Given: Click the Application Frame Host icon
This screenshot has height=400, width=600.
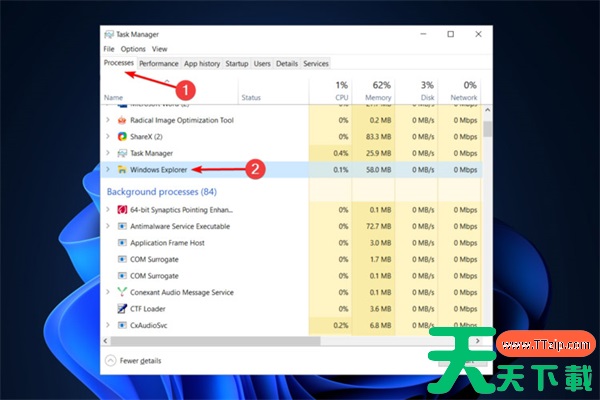Looking at the screenshot, I should click(121, 243).
